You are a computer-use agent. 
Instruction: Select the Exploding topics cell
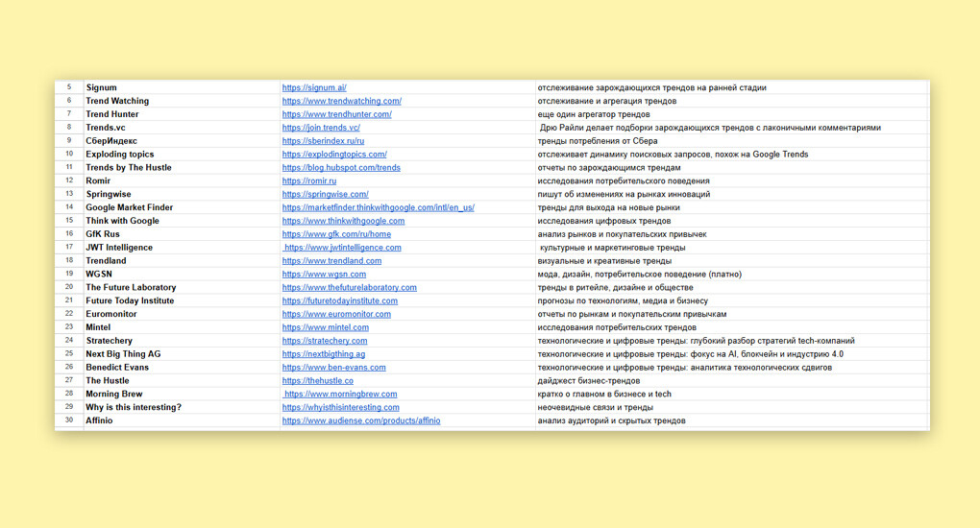(x=182, y=155)
